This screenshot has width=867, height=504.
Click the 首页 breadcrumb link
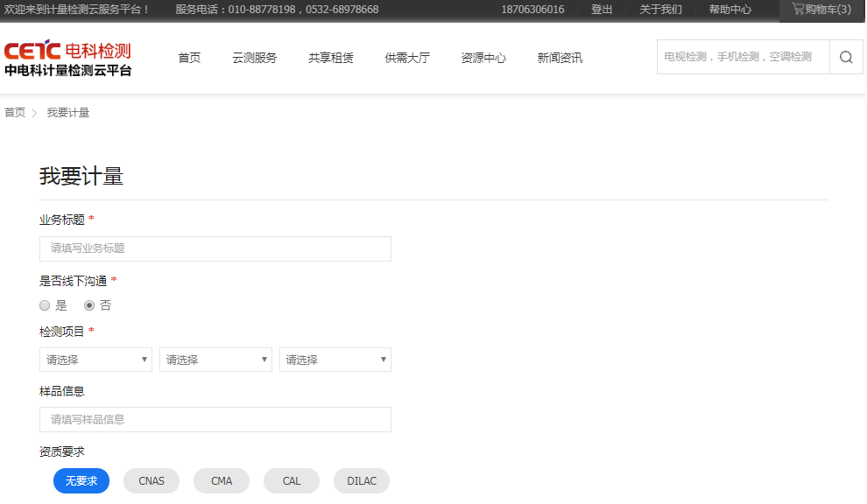point(15,113)
